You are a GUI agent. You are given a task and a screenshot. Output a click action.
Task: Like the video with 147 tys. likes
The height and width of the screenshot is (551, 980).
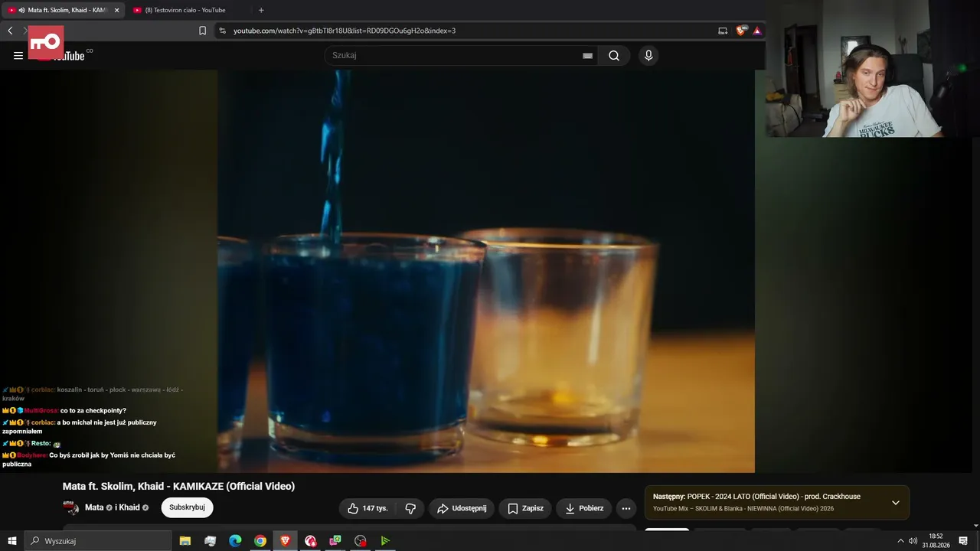368,508
